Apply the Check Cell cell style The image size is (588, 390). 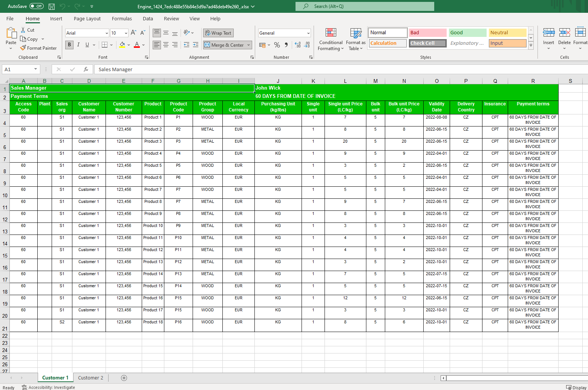[427, 43]
